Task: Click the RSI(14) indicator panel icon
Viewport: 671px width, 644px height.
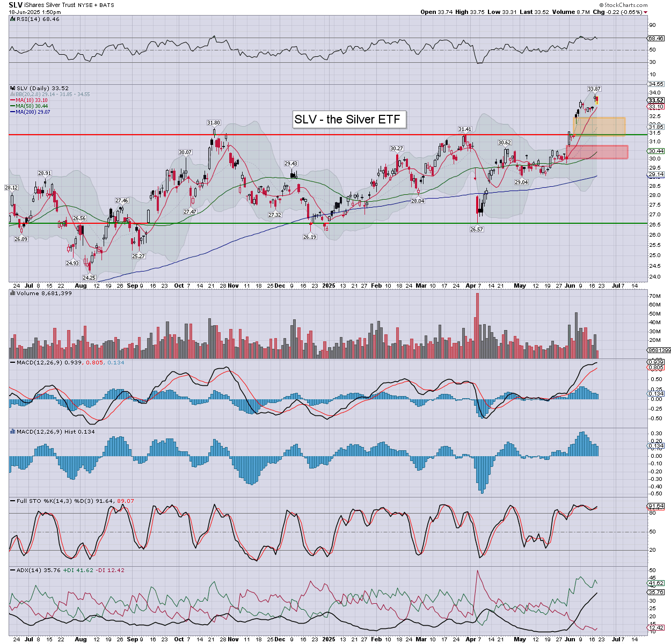Action: (x=13, y=19)
